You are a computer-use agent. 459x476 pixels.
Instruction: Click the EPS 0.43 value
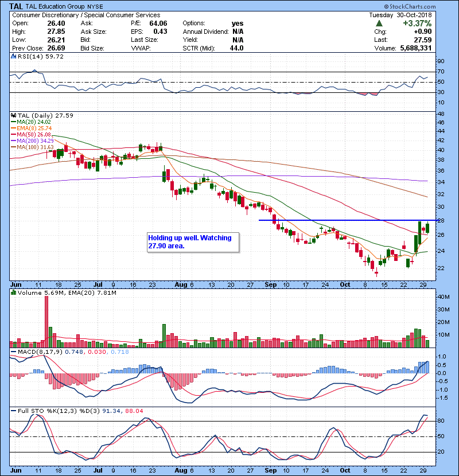pos(161,32)
